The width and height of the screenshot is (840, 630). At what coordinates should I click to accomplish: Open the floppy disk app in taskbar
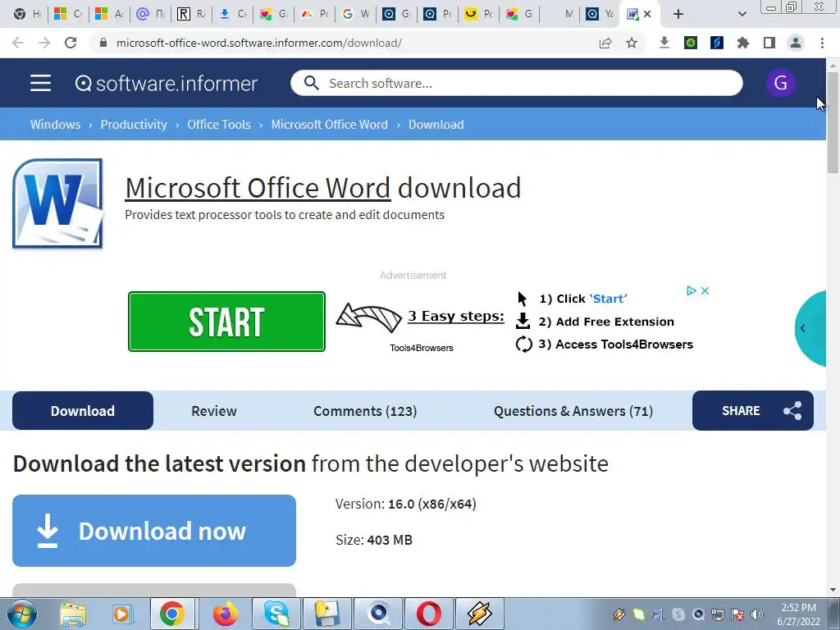[x=326, y=614]
